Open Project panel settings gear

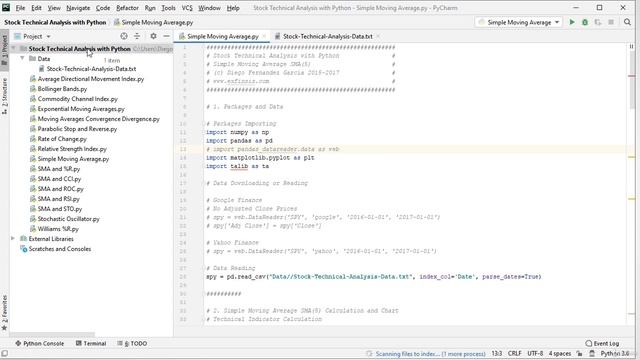click(153, 36)
